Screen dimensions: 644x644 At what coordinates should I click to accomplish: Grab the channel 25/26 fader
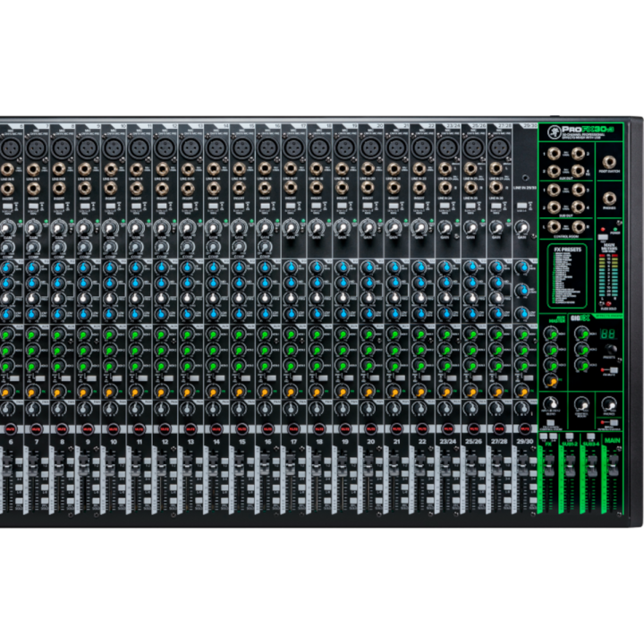coord(470,463)
